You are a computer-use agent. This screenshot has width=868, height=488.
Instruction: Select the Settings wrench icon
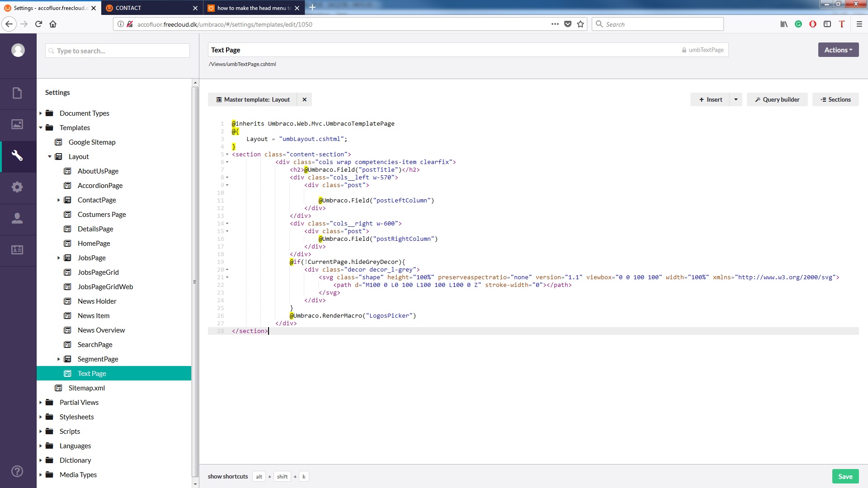pyautogui.click(x=17, y=156)
